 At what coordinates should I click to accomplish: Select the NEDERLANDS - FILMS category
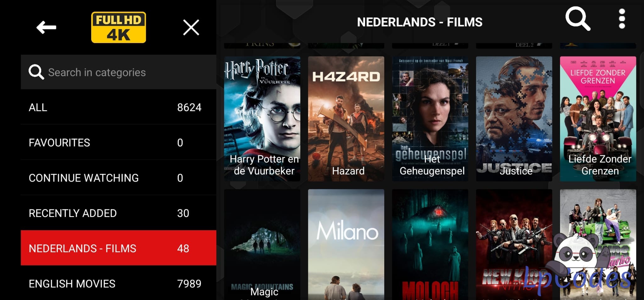click(119, 248)
